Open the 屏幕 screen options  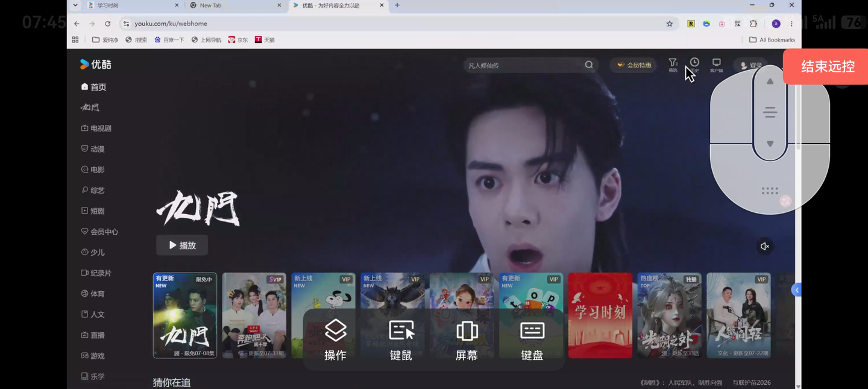click(x=467, y=340)
